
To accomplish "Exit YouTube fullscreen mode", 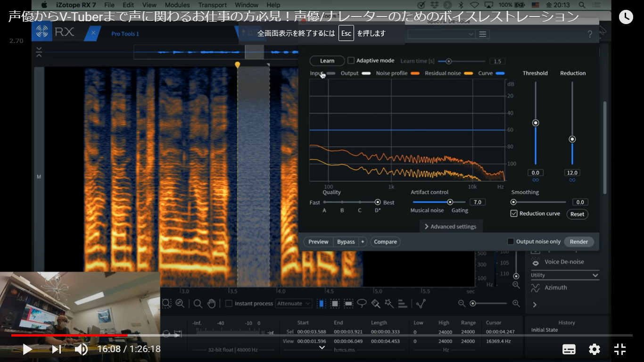I will [x=620, y=349].
